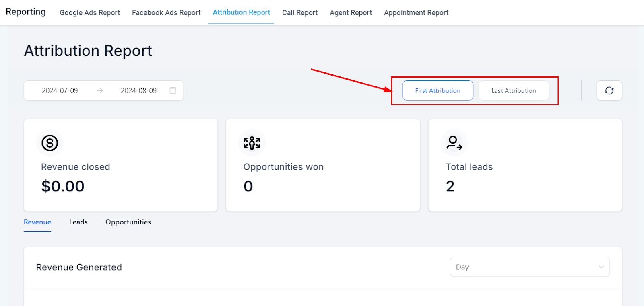This screenshot has height=306, width=644.
Task: Click start date 2024-07-09 field
Action: point(60,90)
